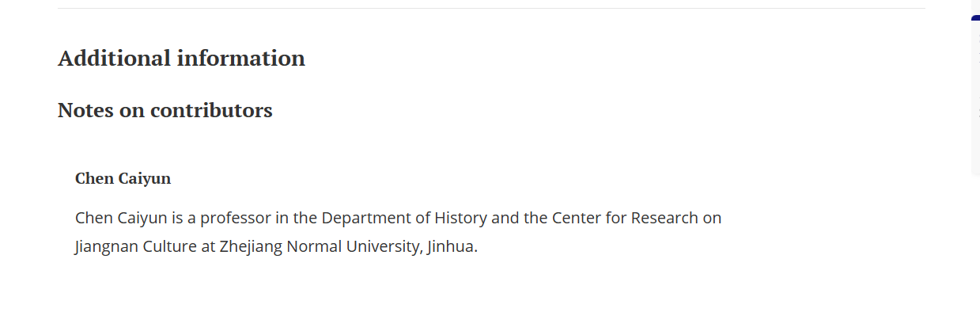Click the Additional information heading

click(181, 58)
